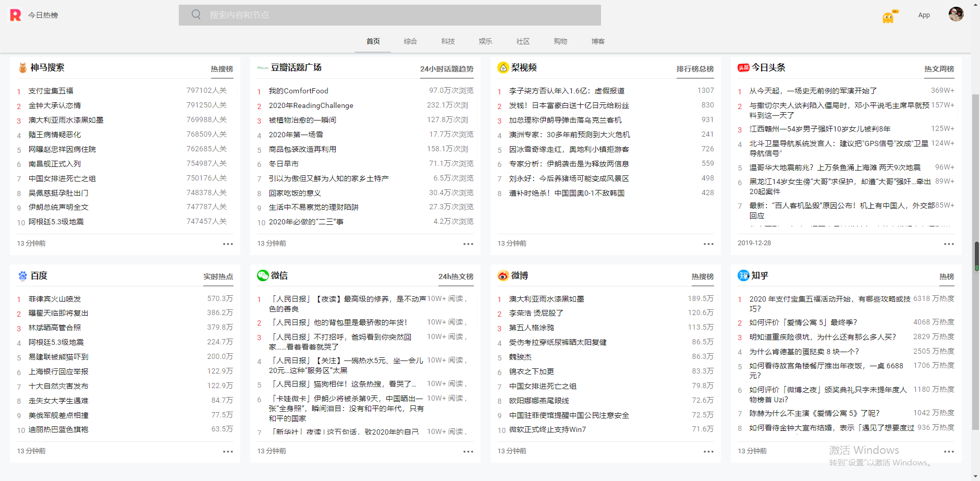The width and height of the screenshot is (980, 481).
Task: Open 2020年ReadingChallenge topic
Action: tap(311, 105)
